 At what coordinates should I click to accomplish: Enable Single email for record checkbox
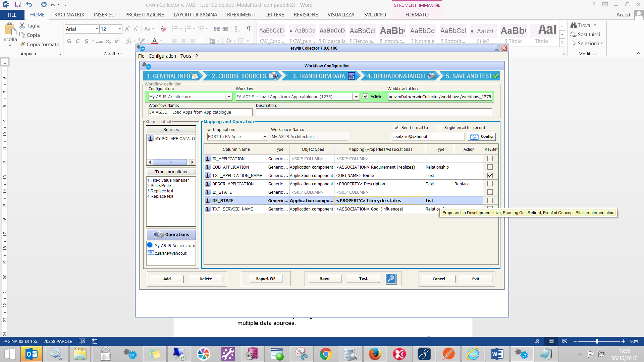[x=439, y=127]
